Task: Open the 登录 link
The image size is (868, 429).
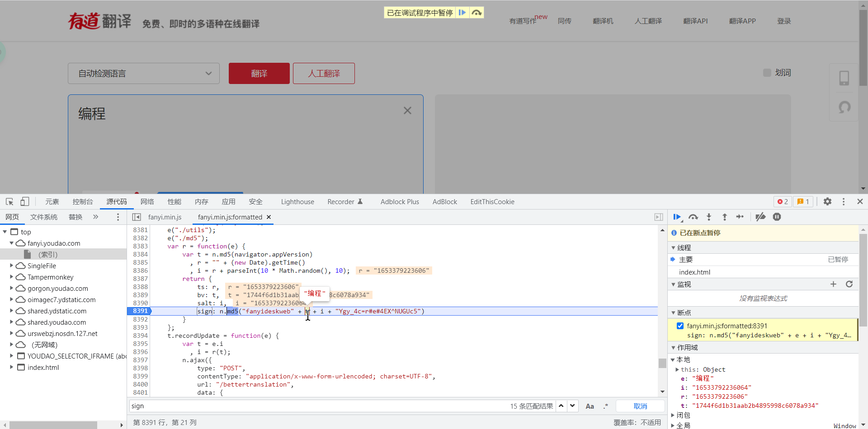Action: pos(784,21)
